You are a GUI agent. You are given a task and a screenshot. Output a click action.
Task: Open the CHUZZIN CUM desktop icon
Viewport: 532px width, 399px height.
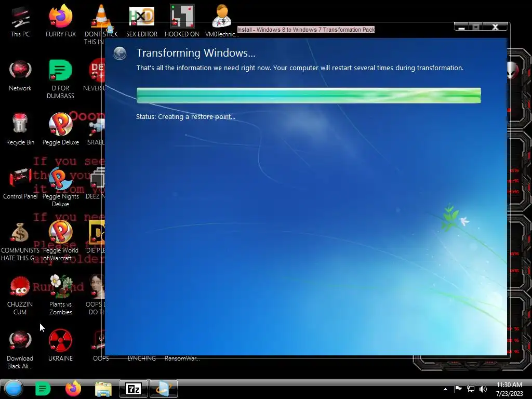pos(20,296)
